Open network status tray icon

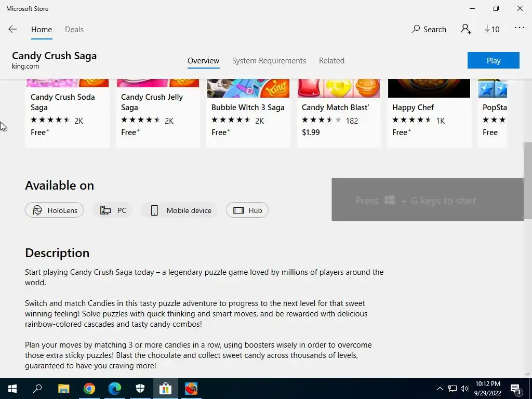coord(453,389)
